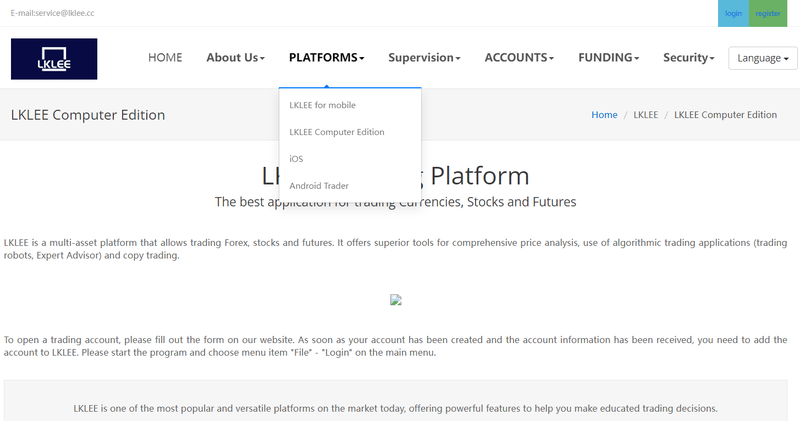Click the LKLEE breadcrumb item

tap(645, 115)
